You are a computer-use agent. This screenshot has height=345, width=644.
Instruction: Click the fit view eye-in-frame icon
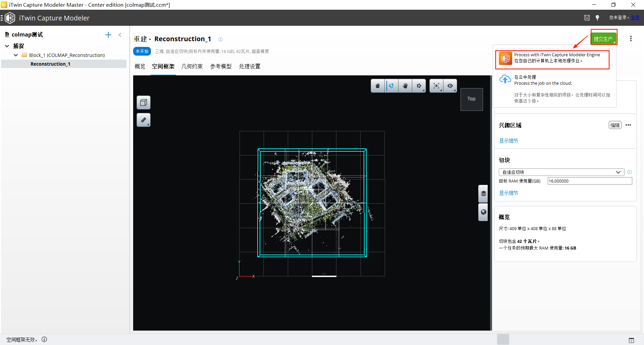point(436,86)
